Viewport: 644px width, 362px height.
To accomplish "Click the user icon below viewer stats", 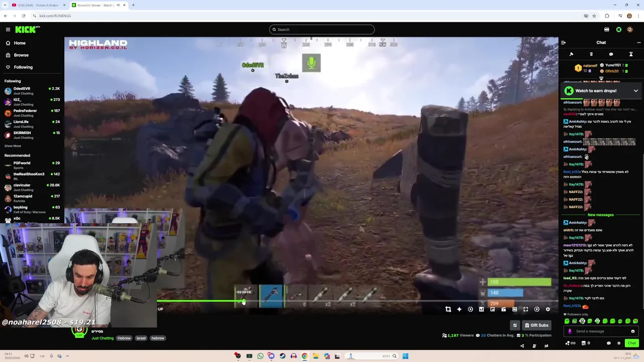I will [x=534, y=346].
